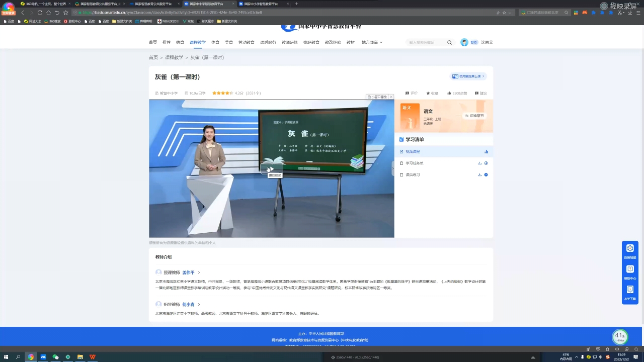Click status circle on 学习任务单 row
Image resolution: width=644 pixels, height=362 pixels.
486,163
